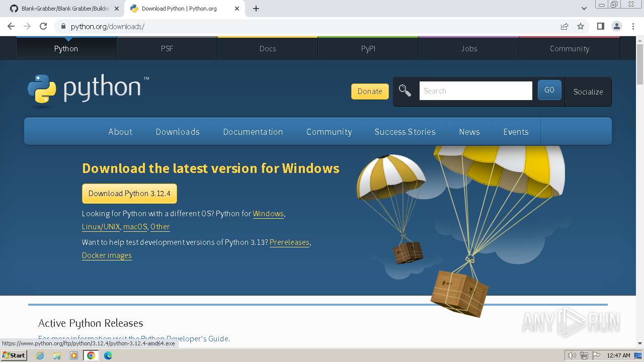Click the network tray icon
The image size is (644, 362).
click(584, 355)
